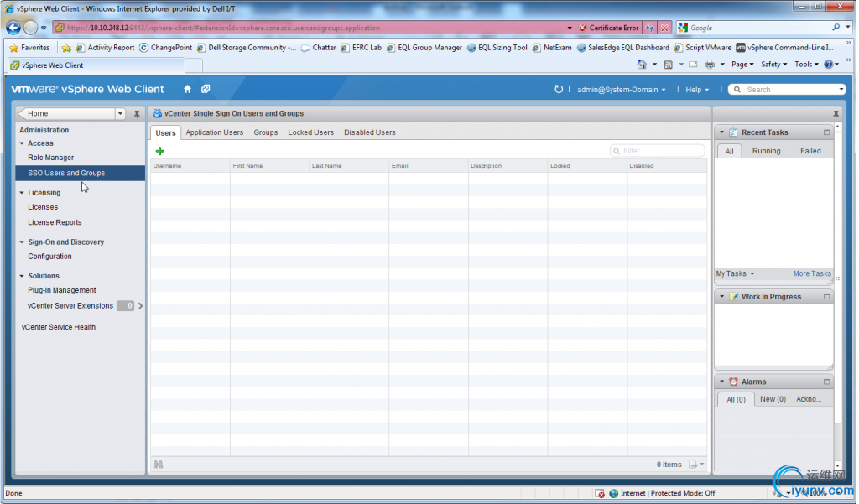Open the Home navigator history dropdown
859x504 pixels.
(x=120, y=114)
